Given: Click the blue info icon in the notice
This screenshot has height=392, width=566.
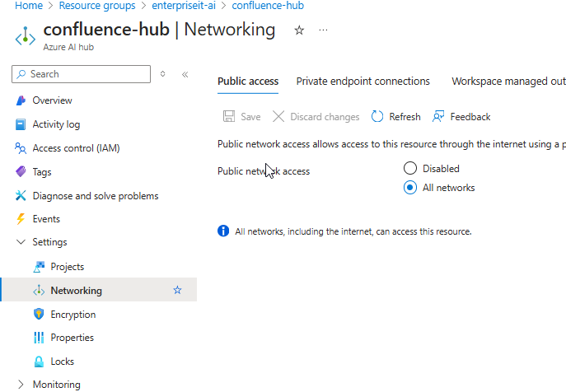Looking at the screenshot, I should pyautogui.click(x=223, y=231).
